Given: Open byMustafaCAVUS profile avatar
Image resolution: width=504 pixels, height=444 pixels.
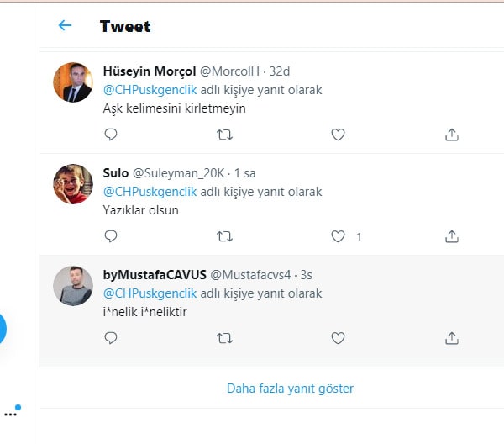Looking at the screenshot, I should click(73, 286).
